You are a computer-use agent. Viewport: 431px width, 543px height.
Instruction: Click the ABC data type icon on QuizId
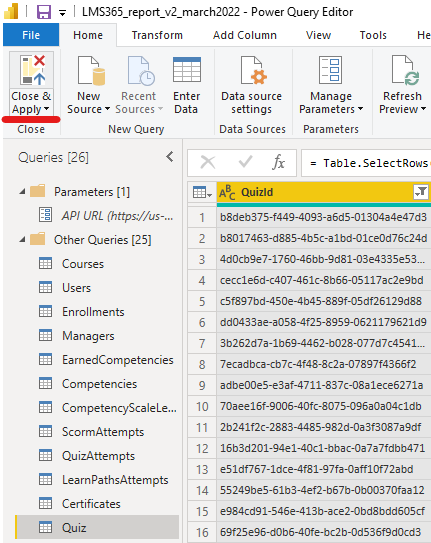[x=227, y=192]
